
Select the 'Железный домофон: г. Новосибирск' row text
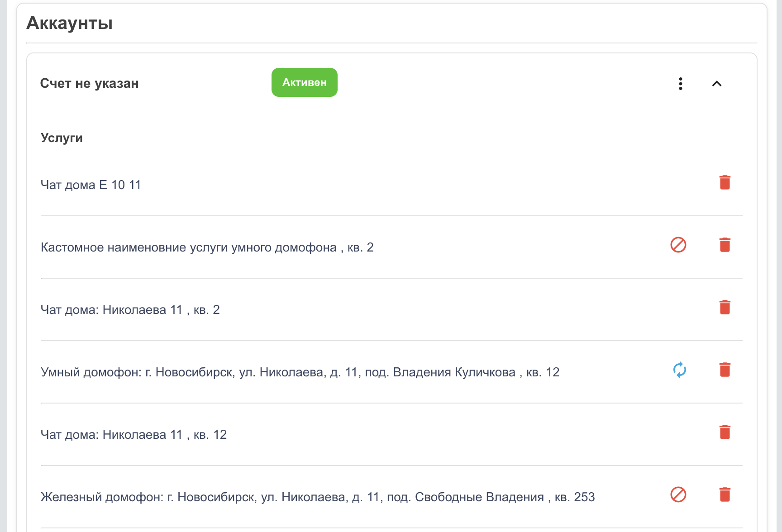[317, 497]
